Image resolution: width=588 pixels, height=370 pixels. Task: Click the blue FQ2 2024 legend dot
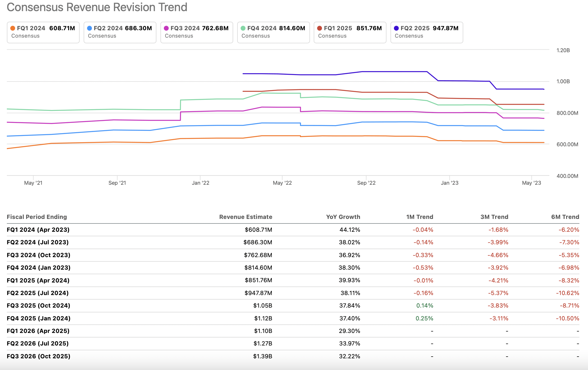point(89,28)
